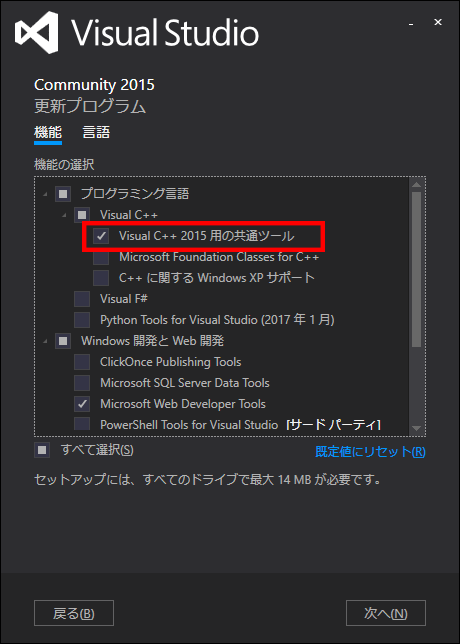
Task: Switch to the 言語 tab
Action: point(96,133)
